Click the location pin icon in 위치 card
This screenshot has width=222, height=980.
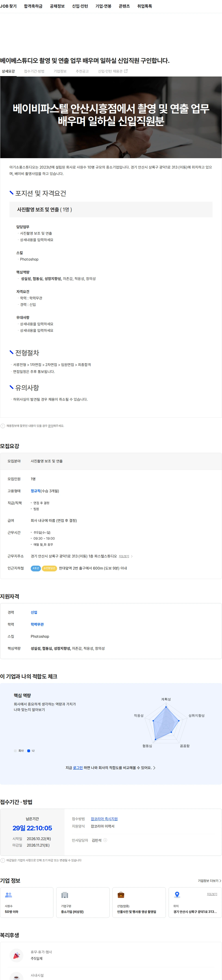pos(177,895)
